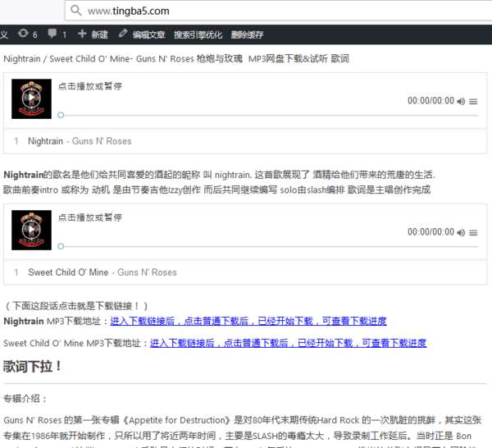Screen dimensions: 492x448
Task: Click the search magnifier icon in address bar
Action: click(75, 11)
